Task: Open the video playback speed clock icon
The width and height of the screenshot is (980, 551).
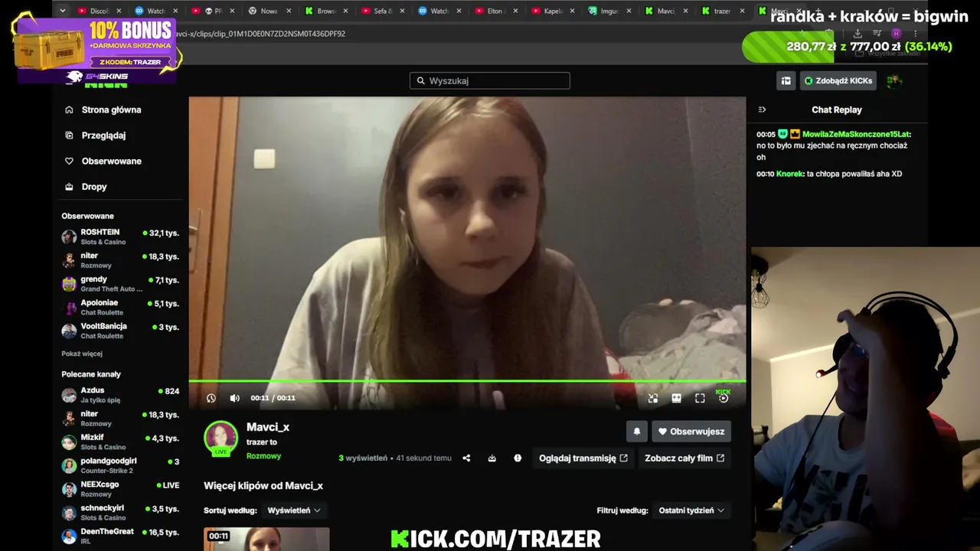Action: click(x=211, y=398)
